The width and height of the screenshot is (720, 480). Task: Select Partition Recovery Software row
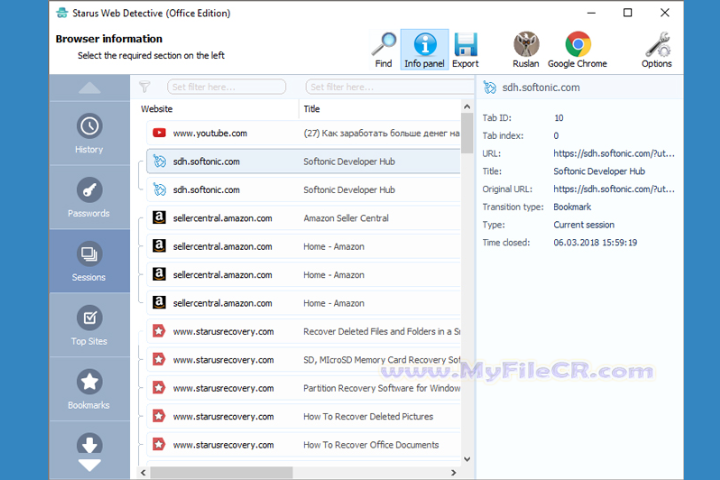pos(303,388)
